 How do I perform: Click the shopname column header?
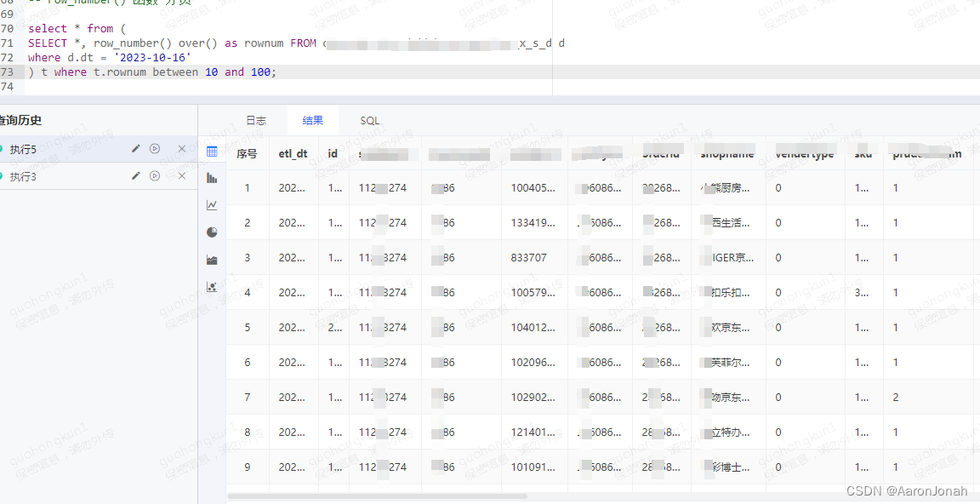726,153
